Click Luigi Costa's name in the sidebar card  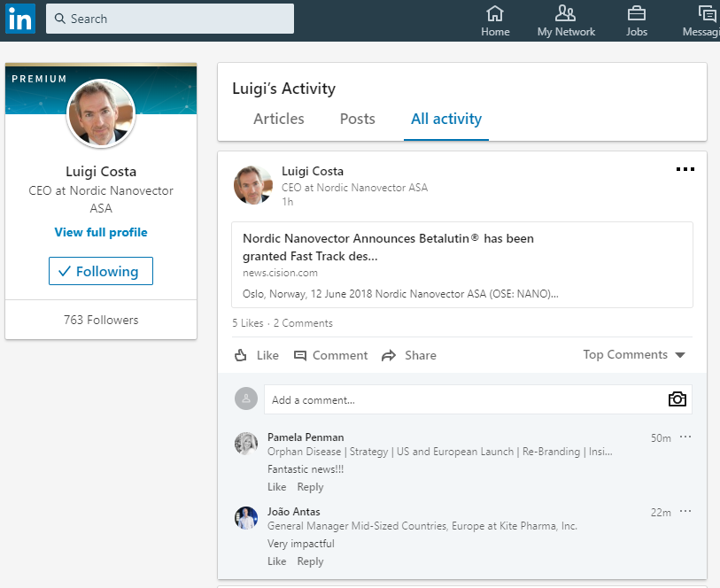tap(101, 171)
